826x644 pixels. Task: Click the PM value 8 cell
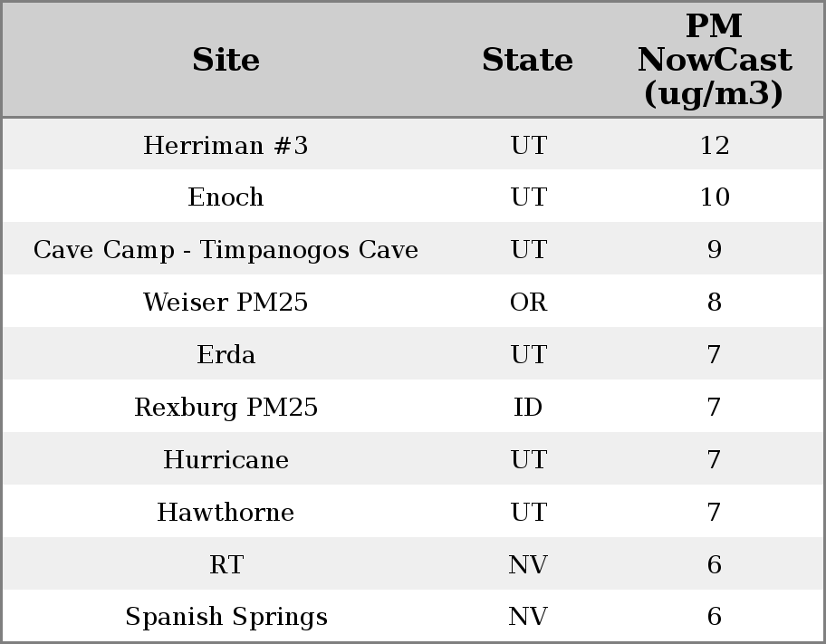coord(714,303)
